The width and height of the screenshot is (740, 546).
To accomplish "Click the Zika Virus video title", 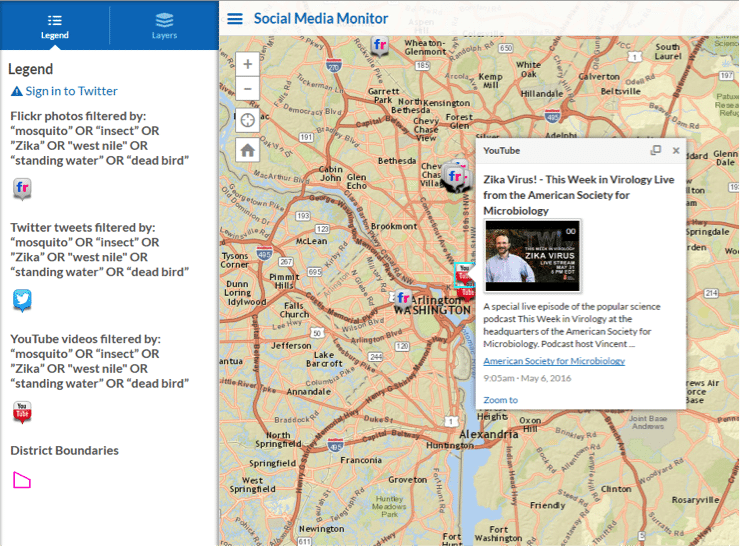I will coord(579,195).
